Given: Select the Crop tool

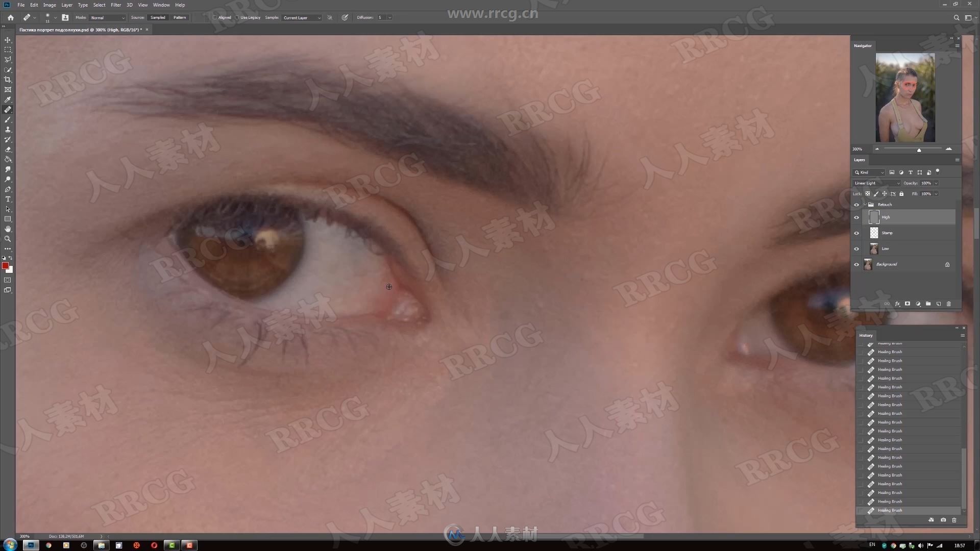Looking at the screenshot, I should [8, 80].
